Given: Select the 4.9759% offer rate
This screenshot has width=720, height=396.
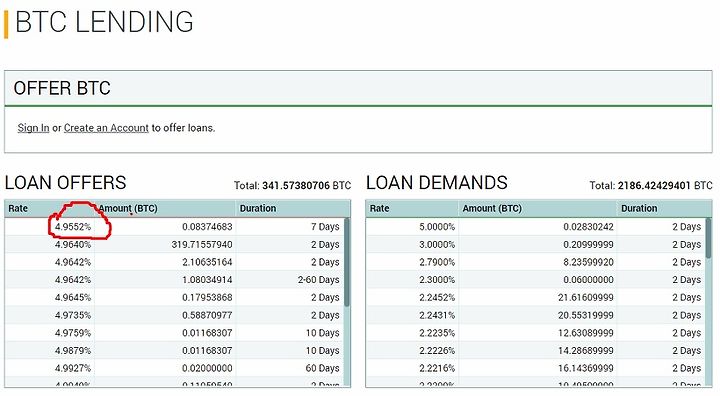Looking at the screenshot, I should [x=73, y=333].
